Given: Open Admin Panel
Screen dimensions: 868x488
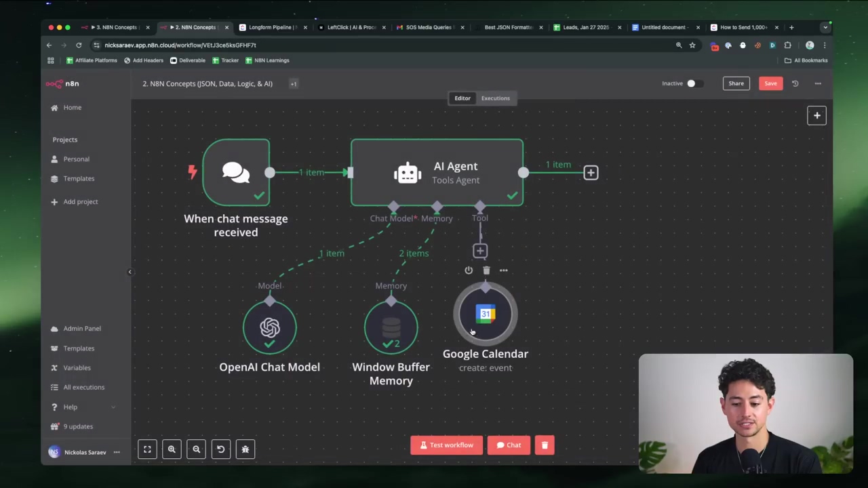Looking at the screenshot, I should [75, 328].
